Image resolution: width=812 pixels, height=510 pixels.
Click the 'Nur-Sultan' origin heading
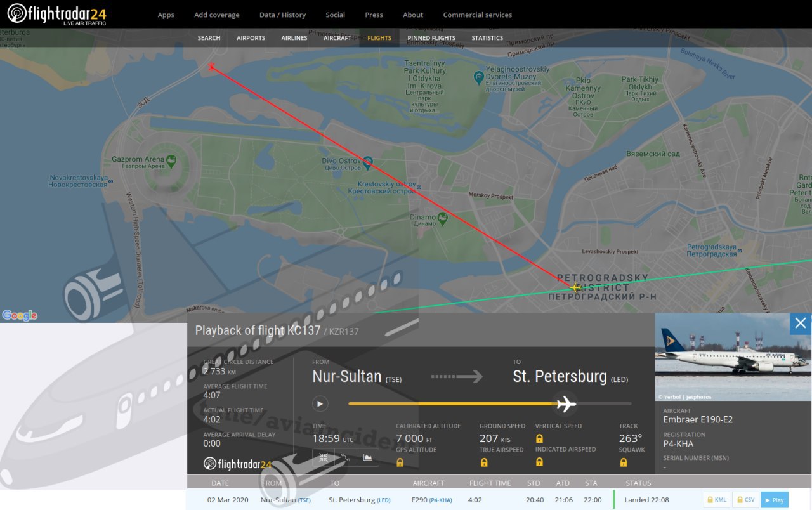[x=346, y=376]
